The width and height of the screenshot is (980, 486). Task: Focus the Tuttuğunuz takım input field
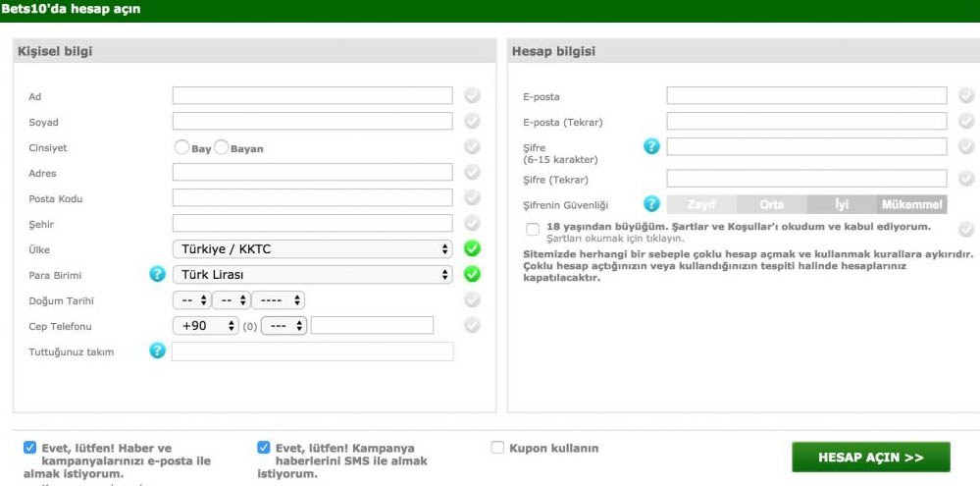coord(313,351)
